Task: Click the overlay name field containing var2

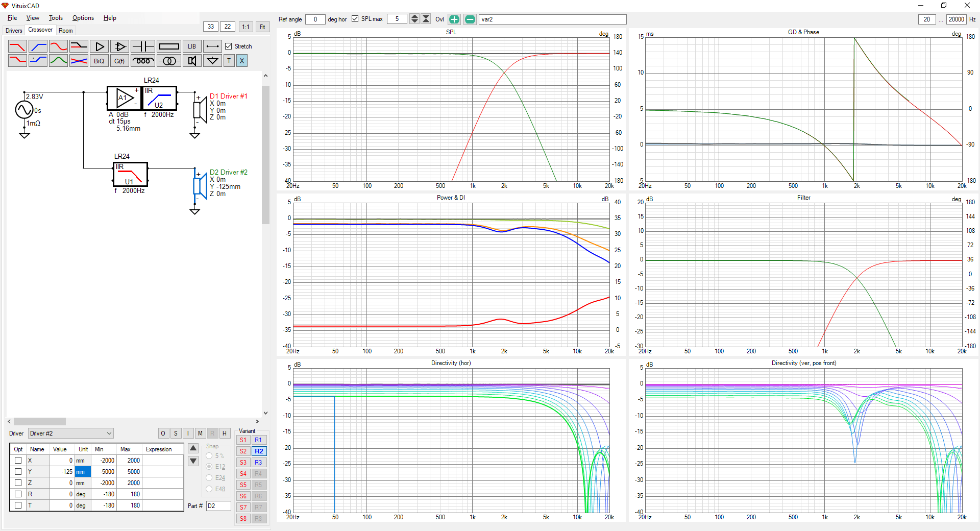Action: [552, 19]
